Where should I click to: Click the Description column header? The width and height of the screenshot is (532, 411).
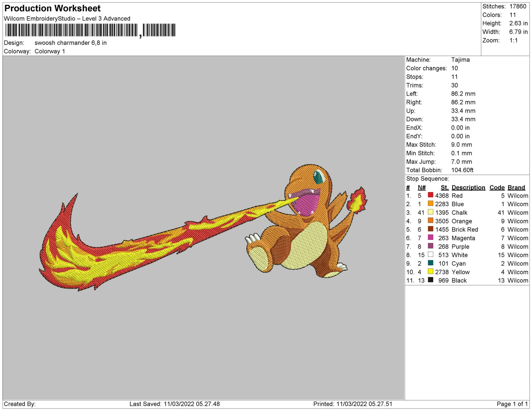tap(468, 187)
